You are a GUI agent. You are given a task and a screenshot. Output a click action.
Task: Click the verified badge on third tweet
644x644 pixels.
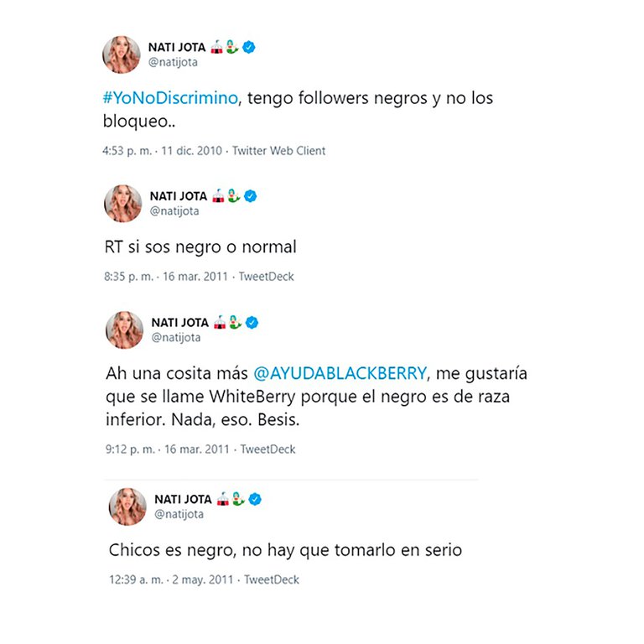click(252, 323)
